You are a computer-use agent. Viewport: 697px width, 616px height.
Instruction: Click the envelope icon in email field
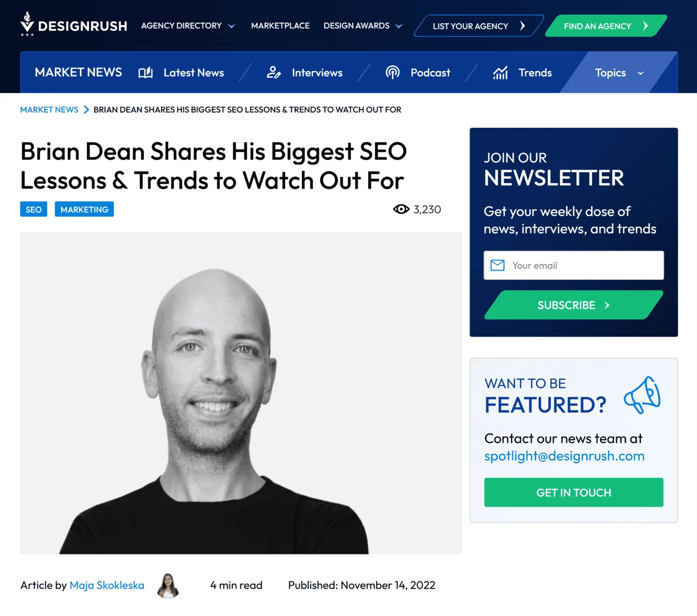498,265
